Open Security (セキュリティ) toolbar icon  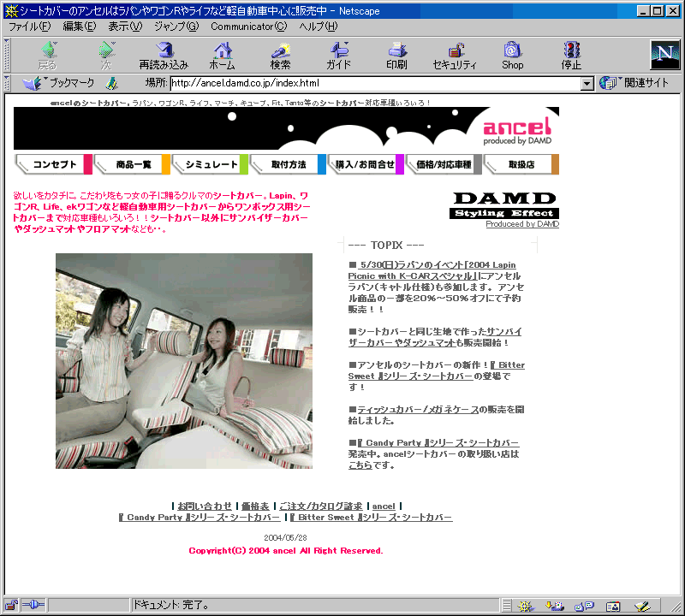(455, 56)
